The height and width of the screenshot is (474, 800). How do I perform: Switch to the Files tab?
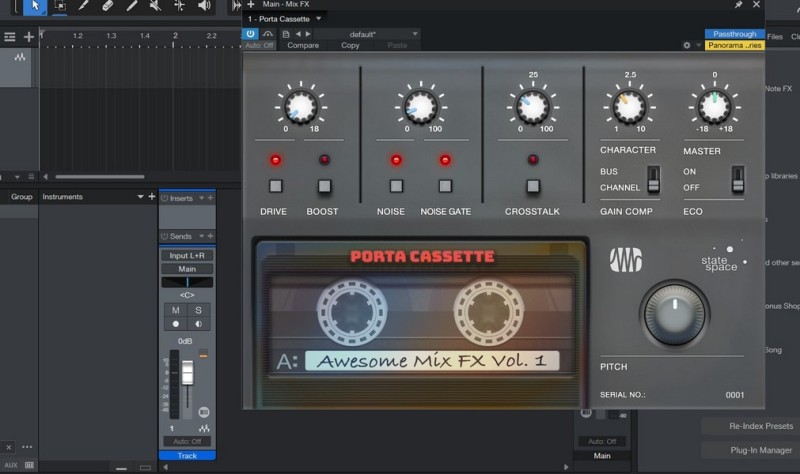point(774,37)
